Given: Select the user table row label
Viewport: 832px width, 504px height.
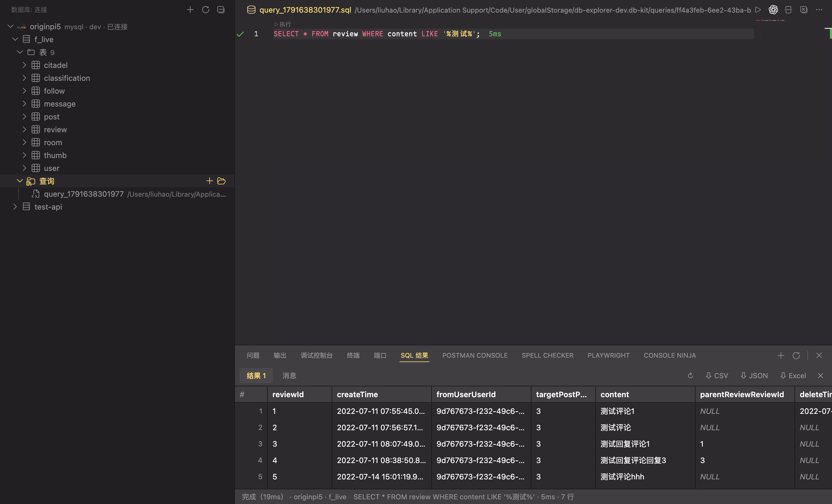Looking at the screenshot, I should point(52,168).
